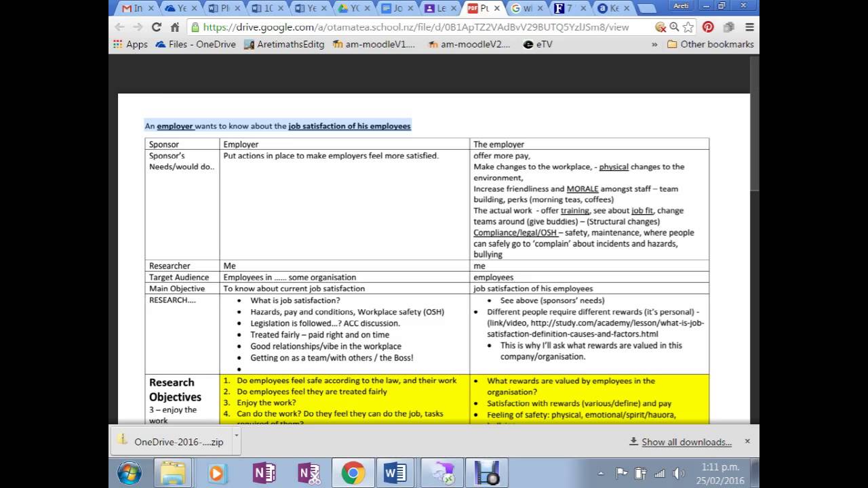This screenshot has height=488, width=868.
Task: Click the blocked cookie icon in address bar
Action: [660, 27]
